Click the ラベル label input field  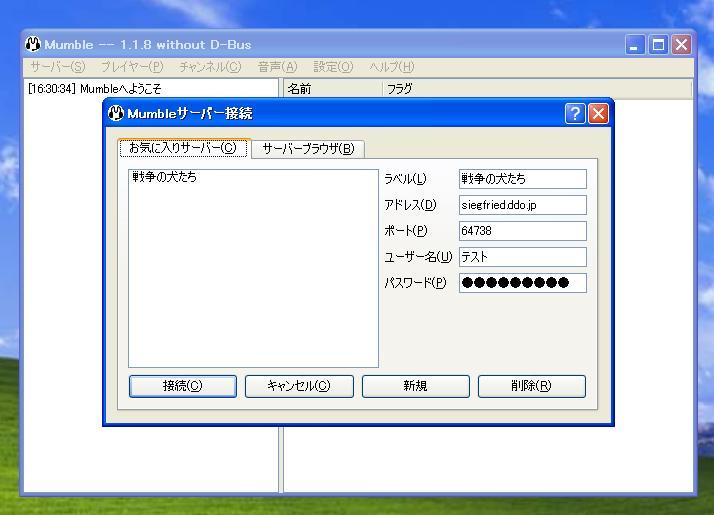click(522, 179)
